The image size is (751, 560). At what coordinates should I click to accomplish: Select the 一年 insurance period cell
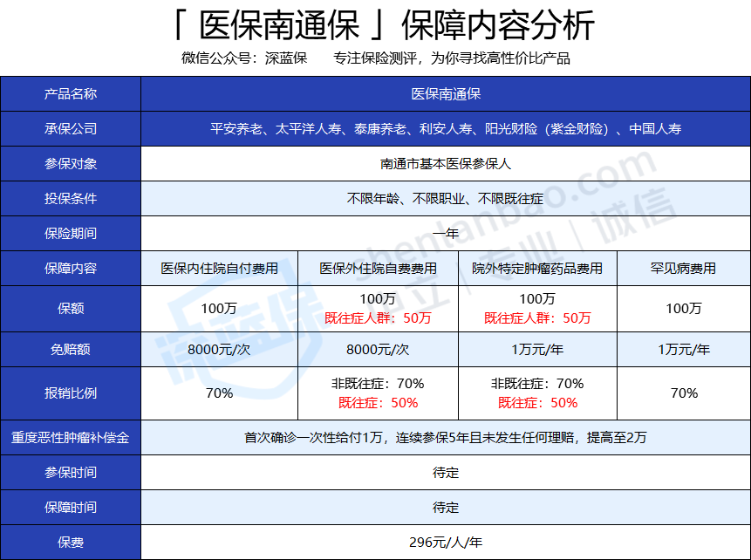445,233
